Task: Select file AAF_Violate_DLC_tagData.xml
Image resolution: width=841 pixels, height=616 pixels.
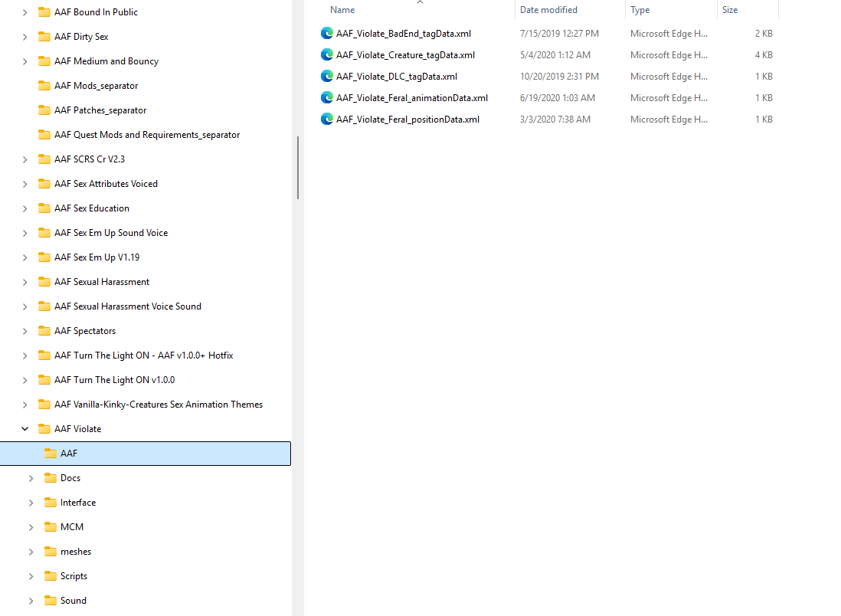Action: (x=396, y=76)
